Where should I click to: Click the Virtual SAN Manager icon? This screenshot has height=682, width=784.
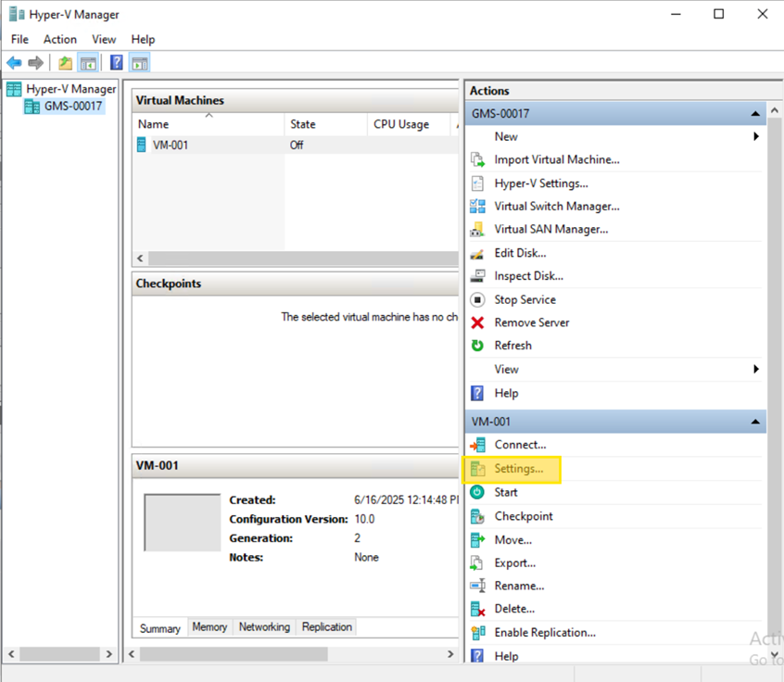click(477, 229)
